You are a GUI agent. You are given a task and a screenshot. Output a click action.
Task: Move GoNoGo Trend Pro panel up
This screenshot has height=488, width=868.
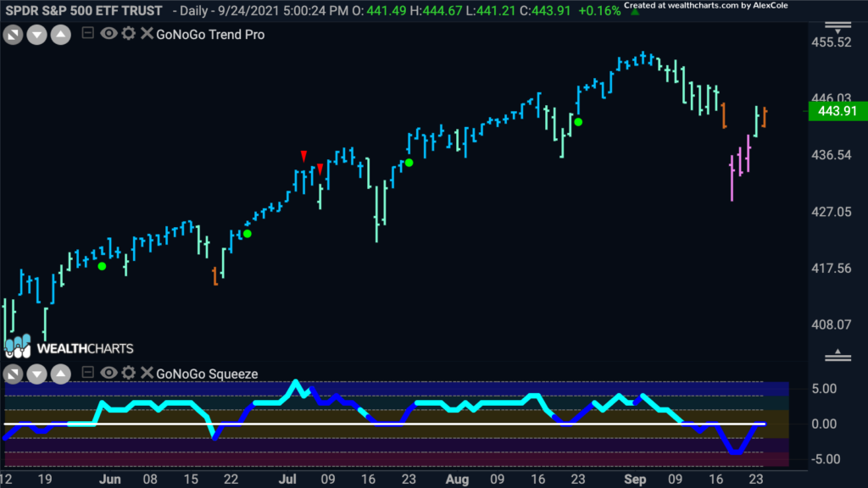pos(61,36)
